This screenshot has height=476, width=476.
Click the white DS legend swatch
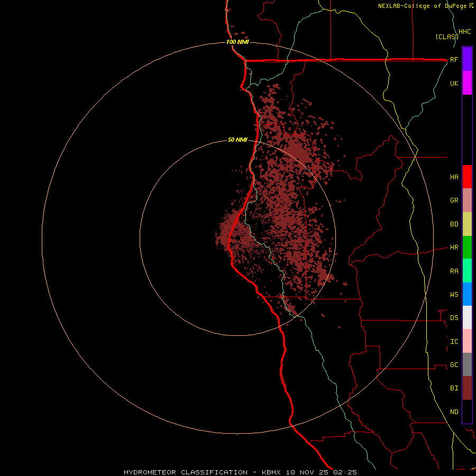tap(467, 317)
